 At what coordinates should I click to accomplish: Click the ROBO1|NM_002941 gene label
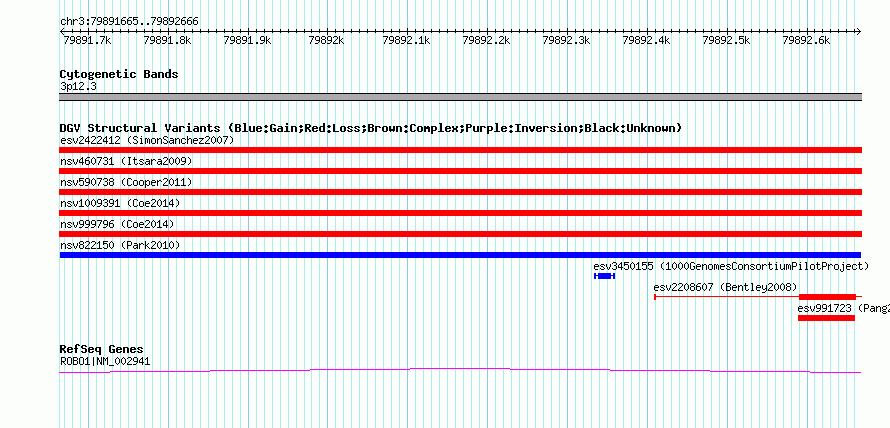[105, 361]
